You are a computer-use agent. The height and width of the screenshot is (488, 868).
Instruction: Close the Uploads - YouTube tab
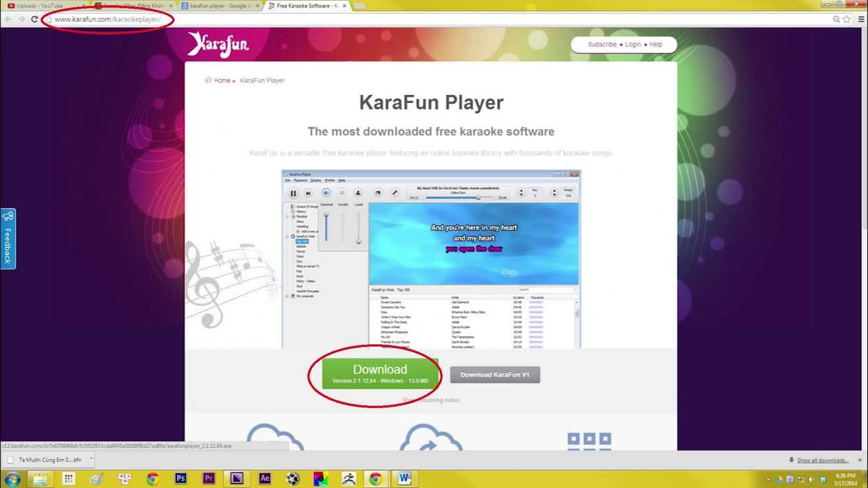point(85,5)
